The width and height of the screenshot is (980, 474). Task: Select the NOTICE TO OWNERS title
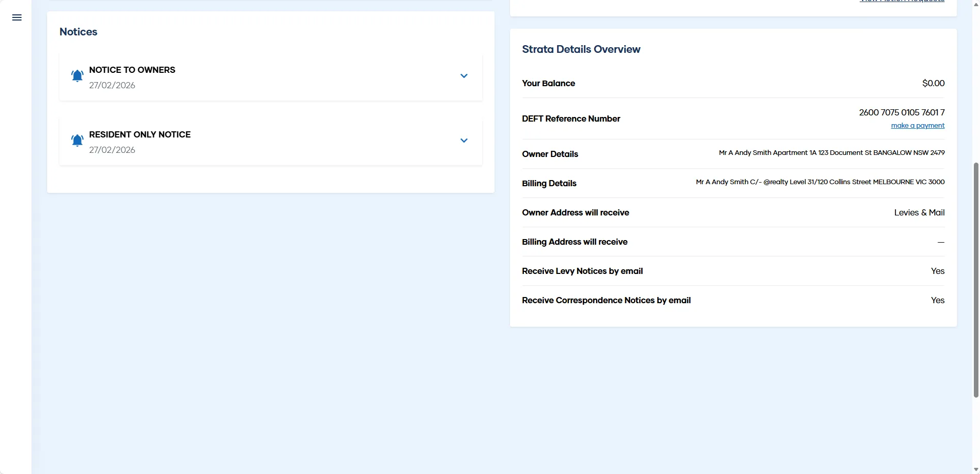(x=132, y=70)
